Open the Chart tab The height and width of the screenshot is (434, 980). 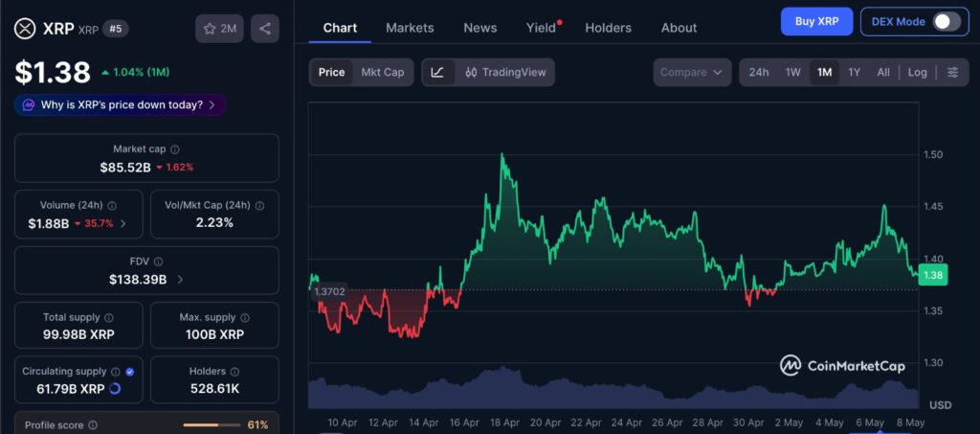(x=340, y=28)
